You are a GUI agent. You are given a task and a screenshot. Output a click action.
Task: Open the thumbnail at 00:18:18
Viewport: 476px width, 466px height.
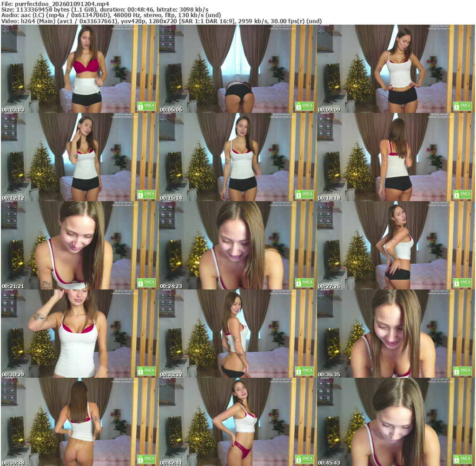(396, 157)
